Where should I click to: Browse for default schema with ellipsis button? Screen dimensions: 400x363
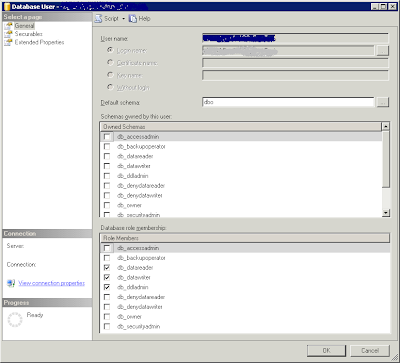click(383, 102)
